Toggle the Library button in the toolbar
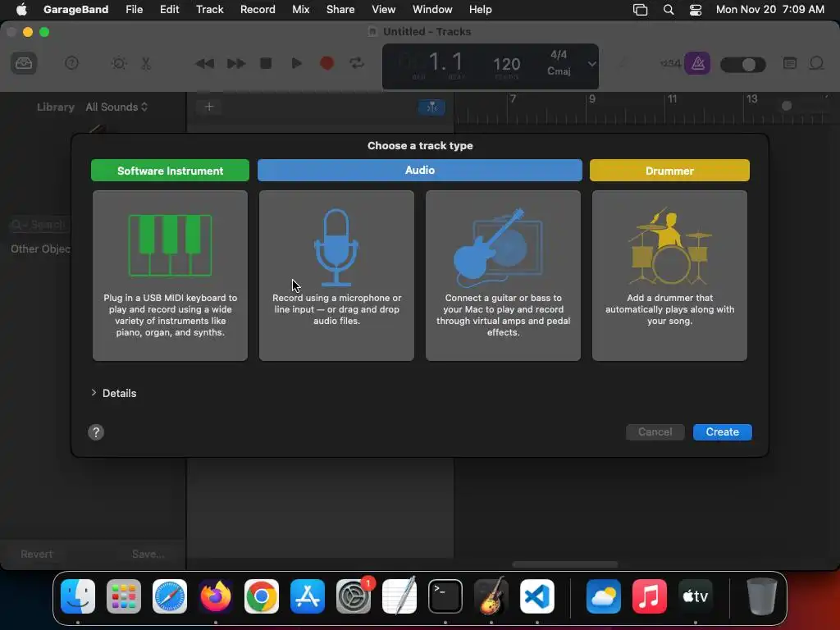 click(x=24, y=63)
